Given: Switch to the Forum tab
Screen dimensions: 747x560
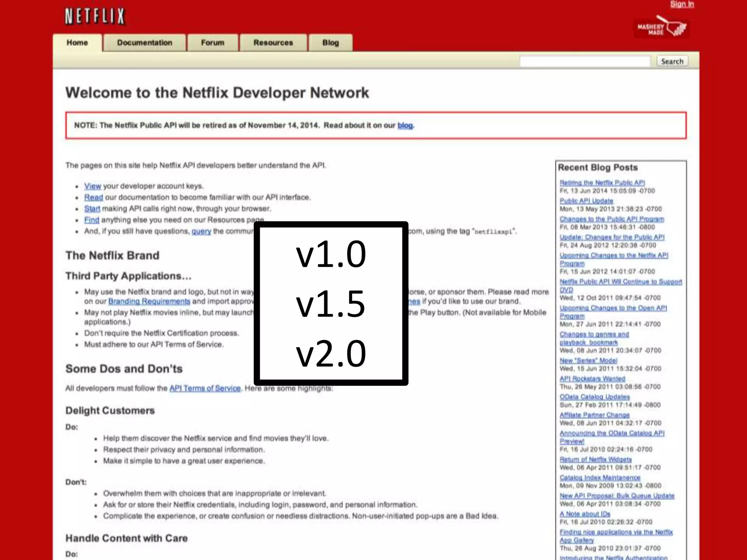Looking at the screenshot, I should (x=213, y=43).
